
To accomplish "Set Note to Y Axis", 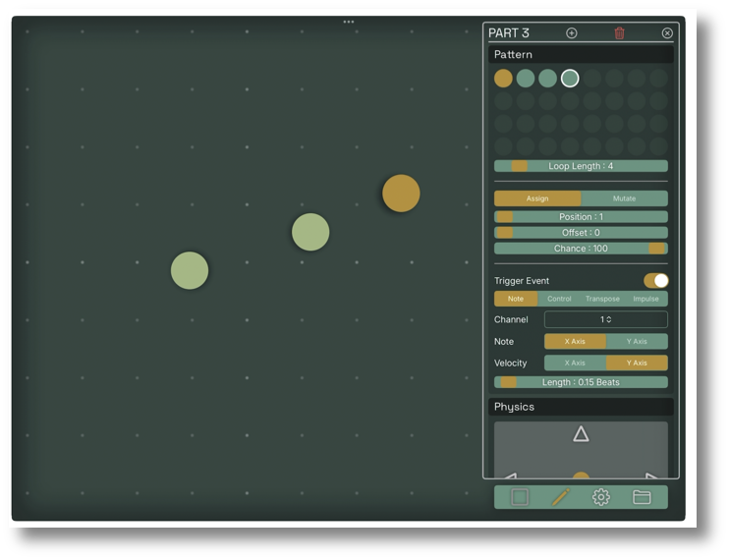I will (x=637, y=341).
